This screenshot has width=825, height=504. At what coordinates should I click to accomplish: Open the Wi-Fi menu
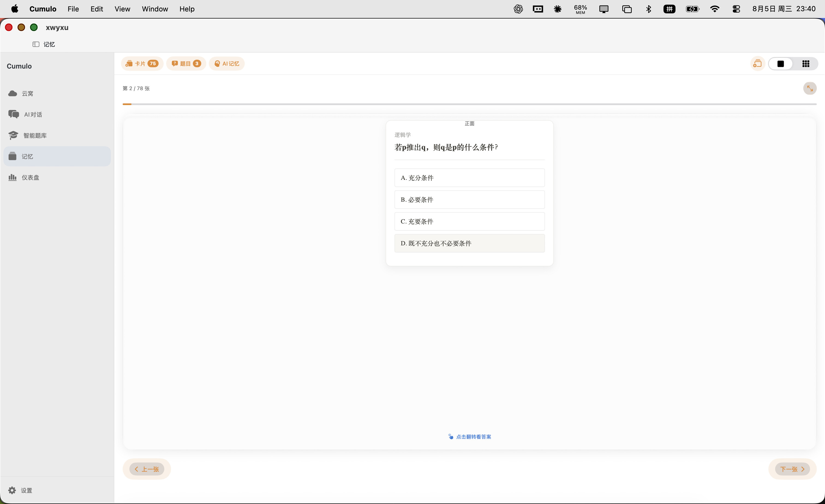pyautogui.click(x=714, y=9)
